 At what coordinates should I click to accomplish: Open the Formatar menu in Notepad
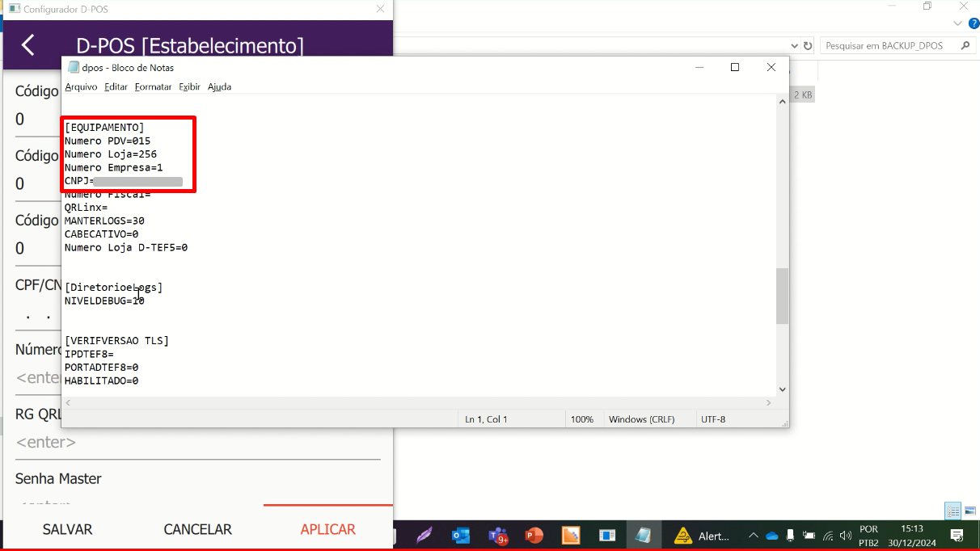tap(153, 86)
